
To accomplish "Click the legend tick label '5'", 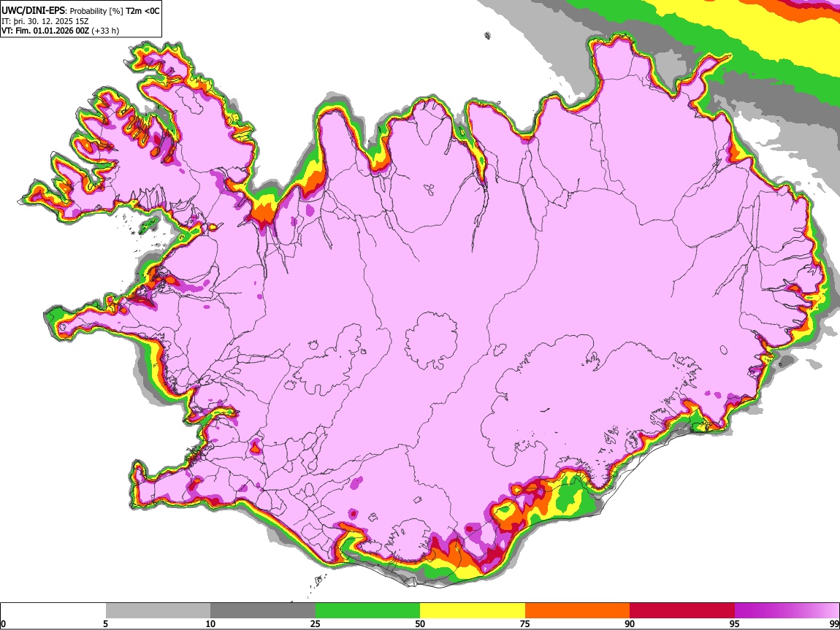I will pyautogui.click(x=106, y=623).
